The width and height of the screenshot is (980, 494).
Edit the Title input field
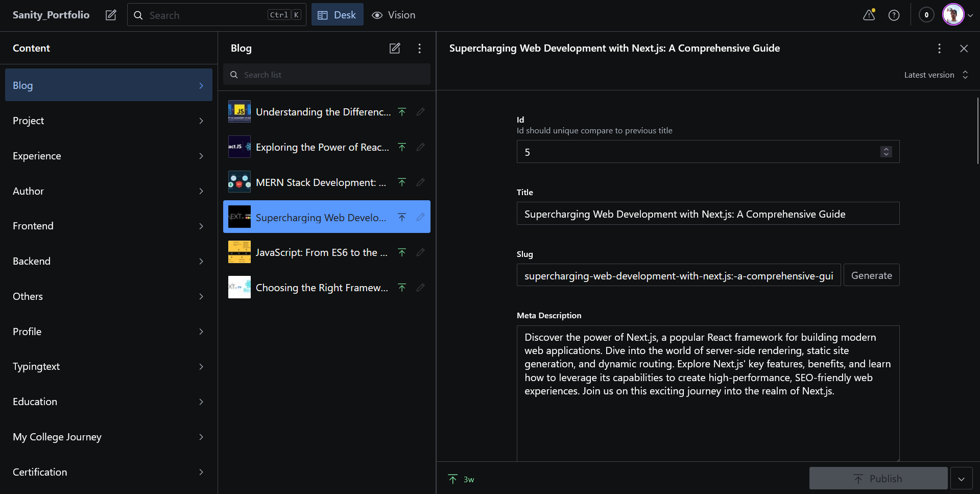click(708, 214)
